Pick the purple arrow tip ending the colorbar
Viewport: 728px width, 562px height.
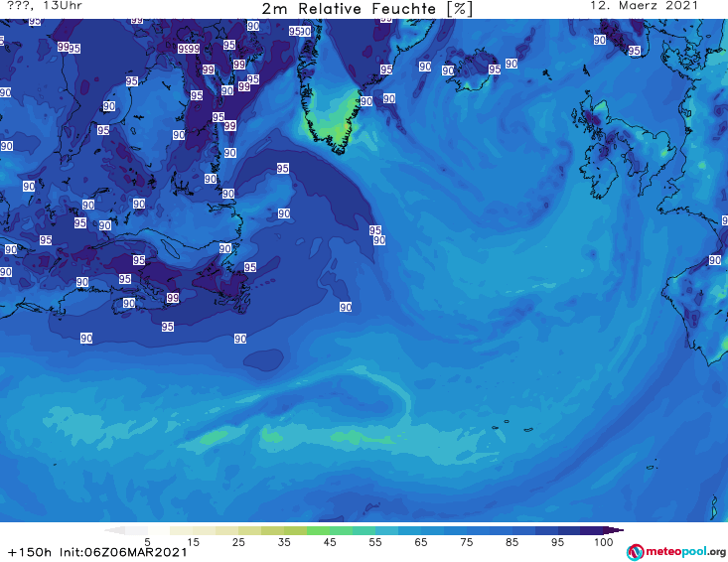click(x=614, y=530)
